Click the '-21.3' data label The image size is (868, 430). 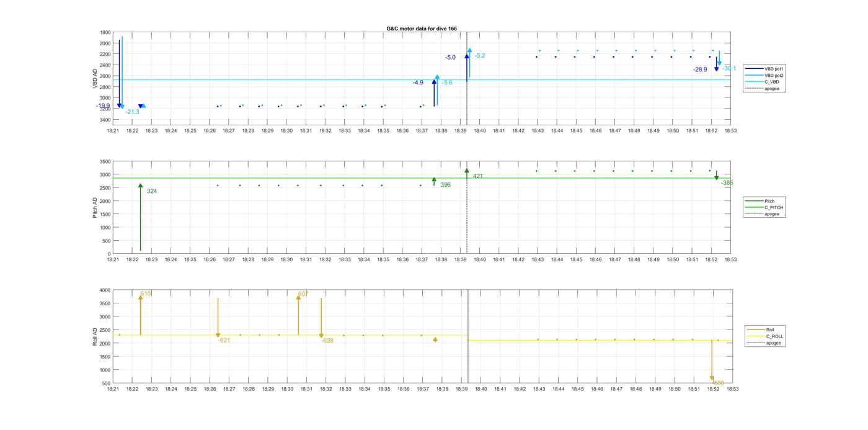click(x=132, y=112)
